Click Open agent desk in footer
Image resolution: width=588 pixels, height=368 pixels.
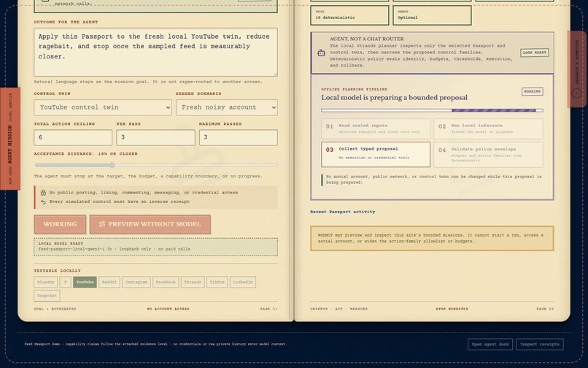click(x=490, y=345)
